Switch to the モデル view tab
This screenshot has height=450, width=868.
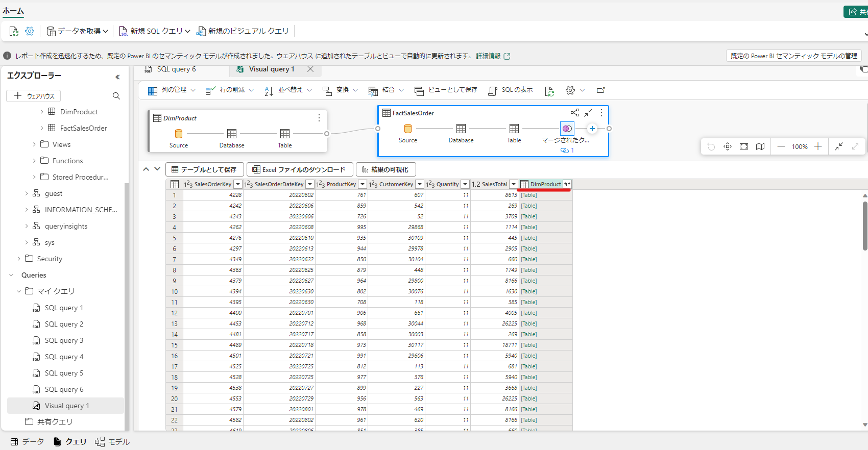(112, 442)
